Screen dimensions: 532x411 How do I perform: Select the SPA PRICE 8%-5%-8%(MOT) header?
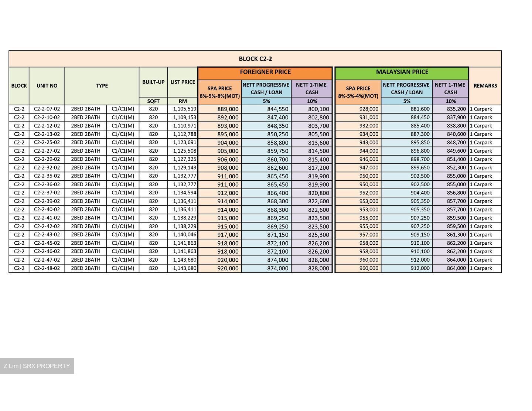(219, 92)
